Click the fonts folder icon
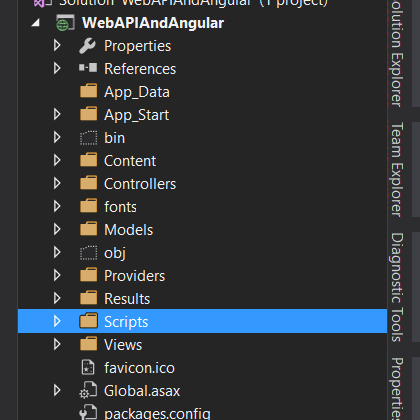This screenshot has height=420, width=420. point(89,206)
